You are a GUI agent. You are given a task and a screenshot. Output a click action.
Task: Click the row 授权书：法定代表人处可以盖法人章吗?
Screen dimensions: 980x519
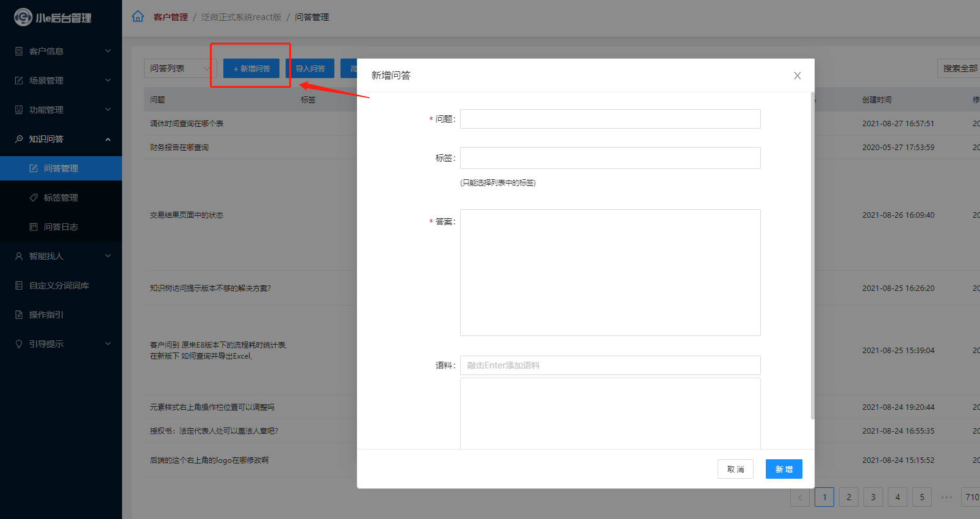214,431
